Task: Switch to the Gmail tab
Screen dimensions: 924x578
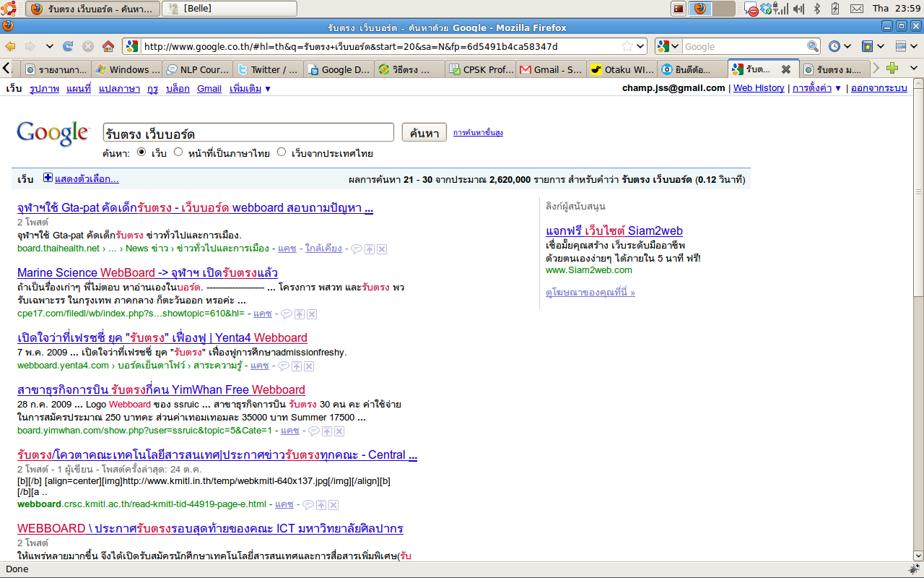Action: tap(551, 69)
